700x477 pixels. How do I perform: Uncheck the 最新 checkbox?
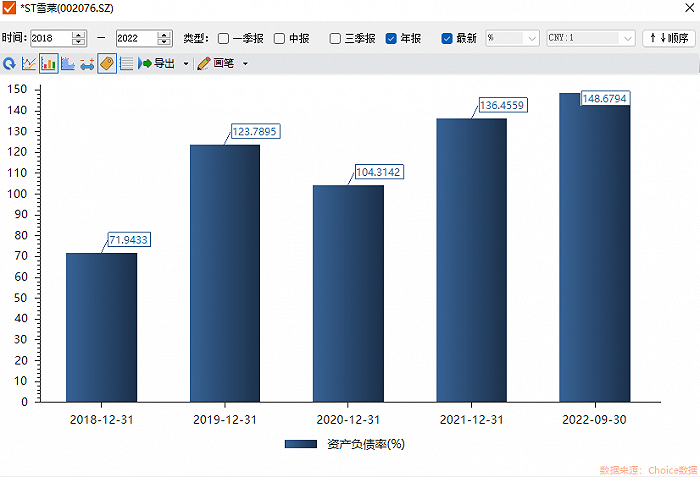click(x=447, y=38)
